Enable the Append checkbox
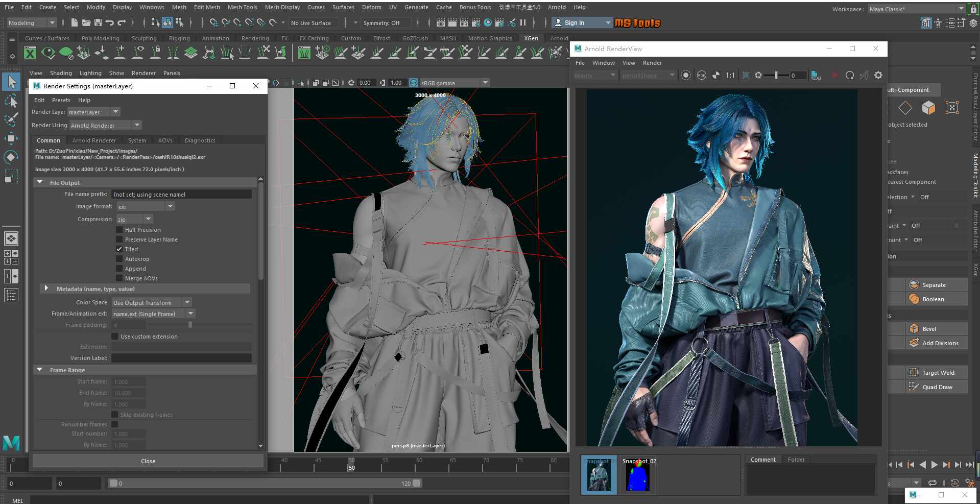 click(x=119, y=269)
